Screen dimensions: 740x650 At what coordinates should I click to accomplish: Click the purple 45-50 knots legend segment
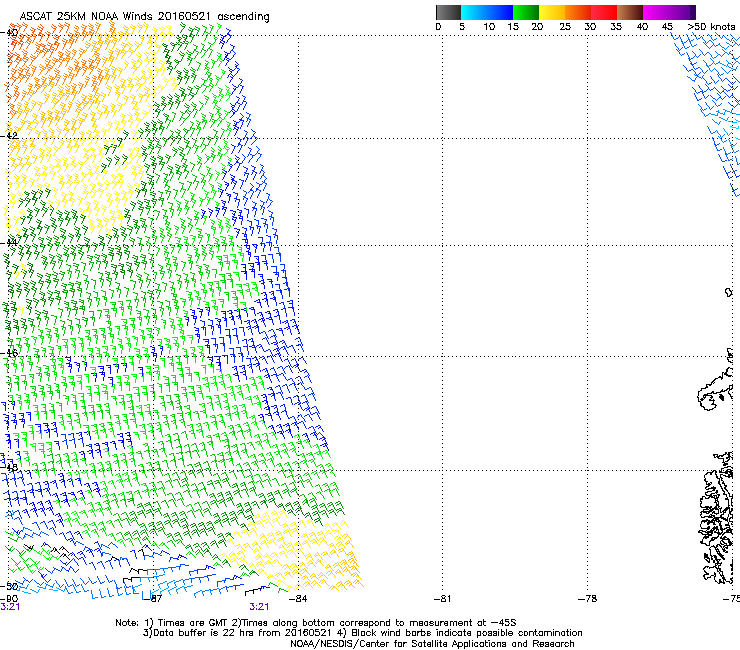tap(682, 12)
